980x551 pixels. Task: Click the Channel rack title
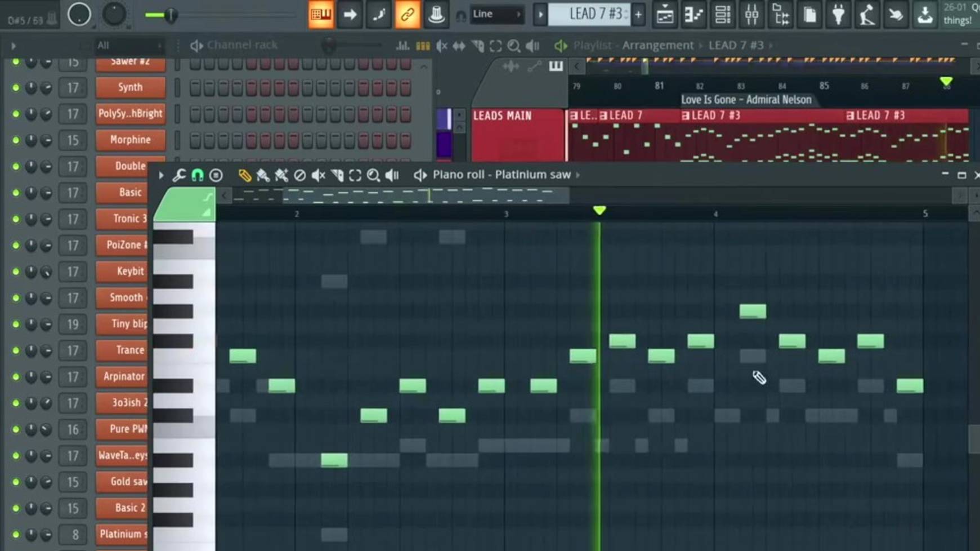pyautogui.click(x=242, y=45)
